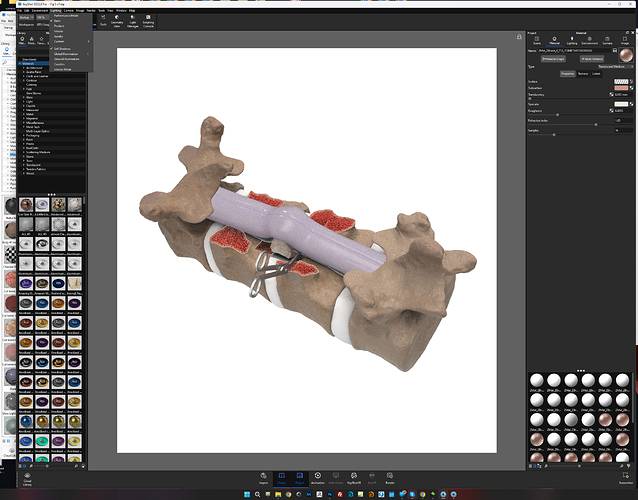Switch to Camera tab in Project panel
638x500 pixels.
tap(607, 40)
